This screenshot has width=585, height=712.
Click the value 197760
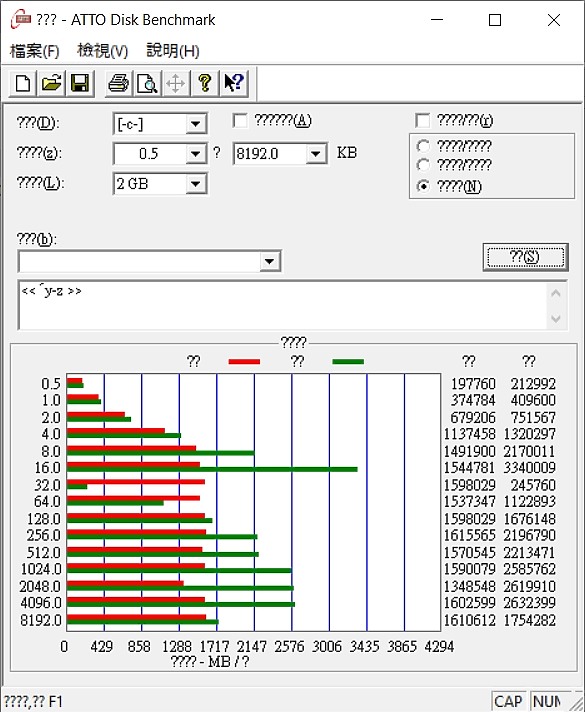click(x=473, y=384)
